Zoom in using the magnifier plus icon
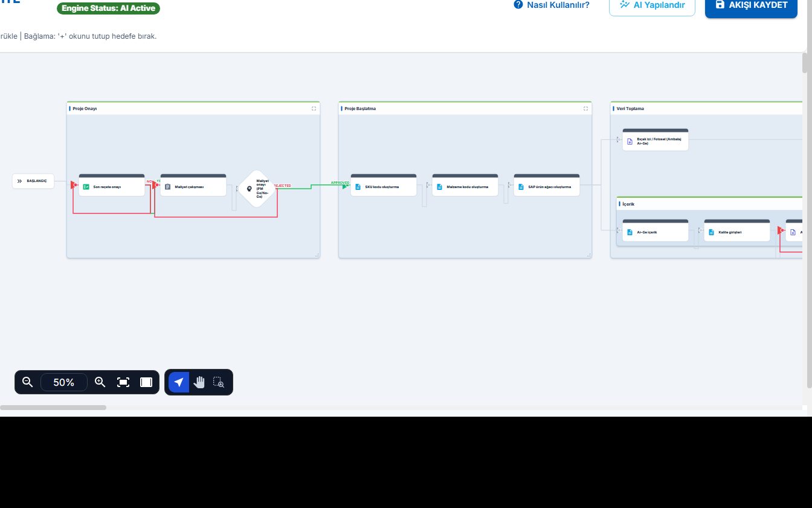 click(100, 382)
